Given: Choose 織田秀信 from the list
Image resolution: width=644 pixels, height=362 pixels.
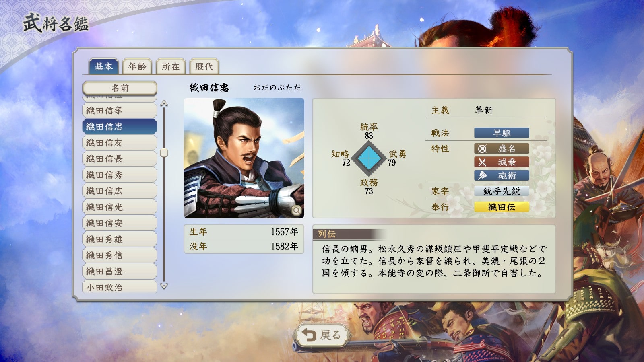Looking at the screenshot, I should point(120,255).
